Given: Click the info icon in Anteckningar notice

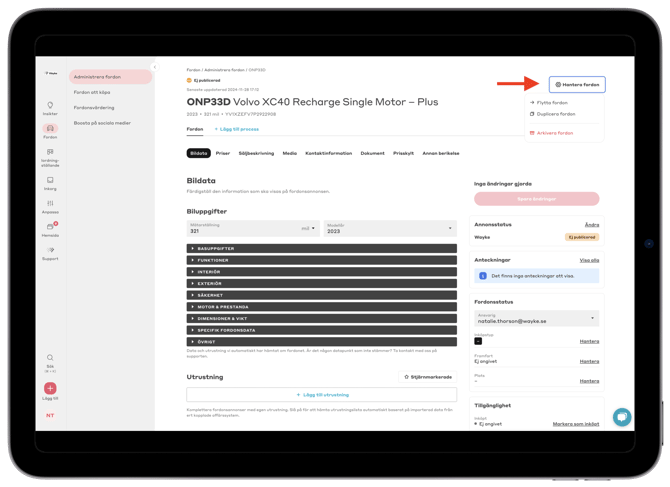Looking at the screenshot, I should pyautogui.click(x=483, y=276).
